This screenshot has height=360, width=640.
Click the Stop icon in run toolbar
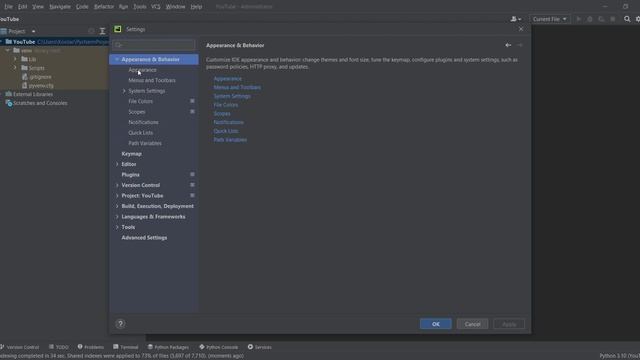(x=613, y=19)
